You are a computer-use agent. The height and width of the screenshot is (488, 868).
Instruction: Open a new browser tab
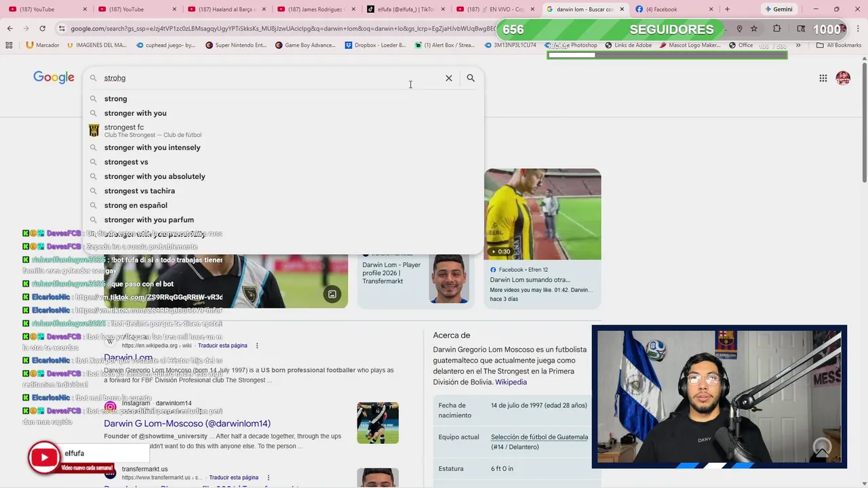coord(727,9)
